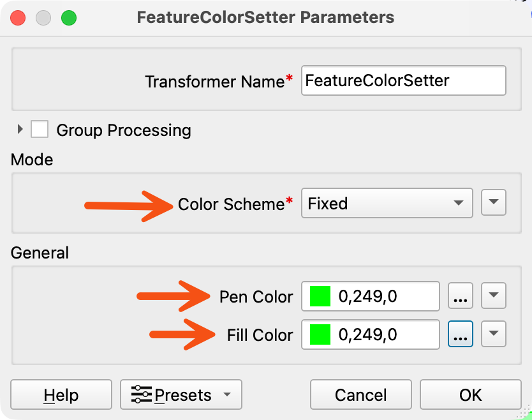532x420 pixels.
Task: Open the Presets menu arrow
Action: (x=227, y=394)
